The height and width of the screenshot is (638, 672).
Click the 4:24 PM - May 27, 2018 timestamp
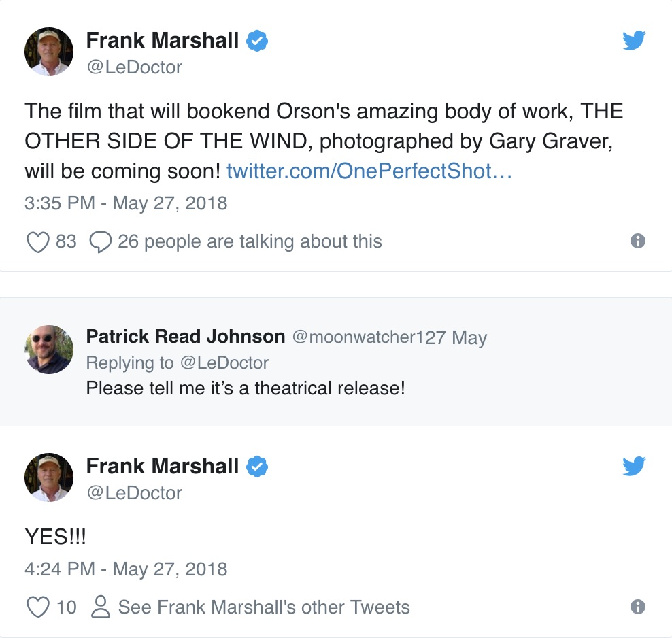(126, 569)
